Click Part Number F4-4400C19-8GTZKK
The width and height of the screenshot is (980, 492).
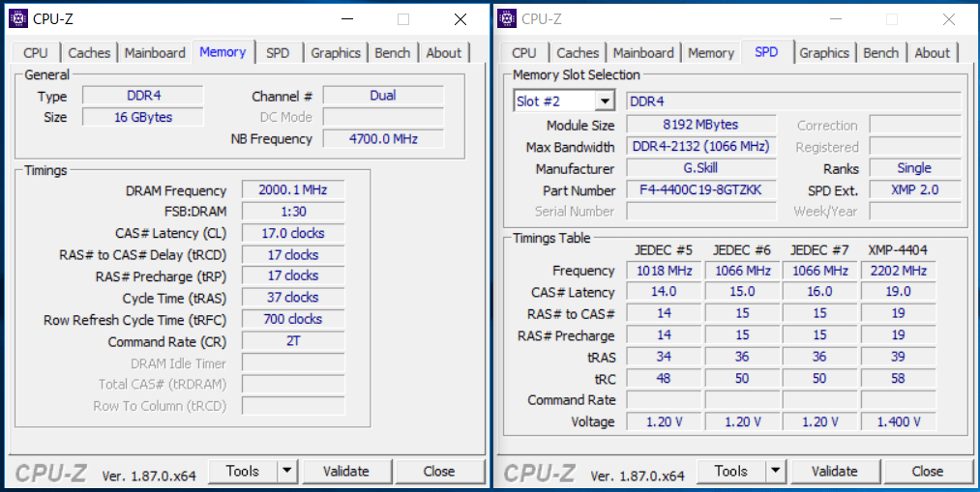tap(701, 189)
